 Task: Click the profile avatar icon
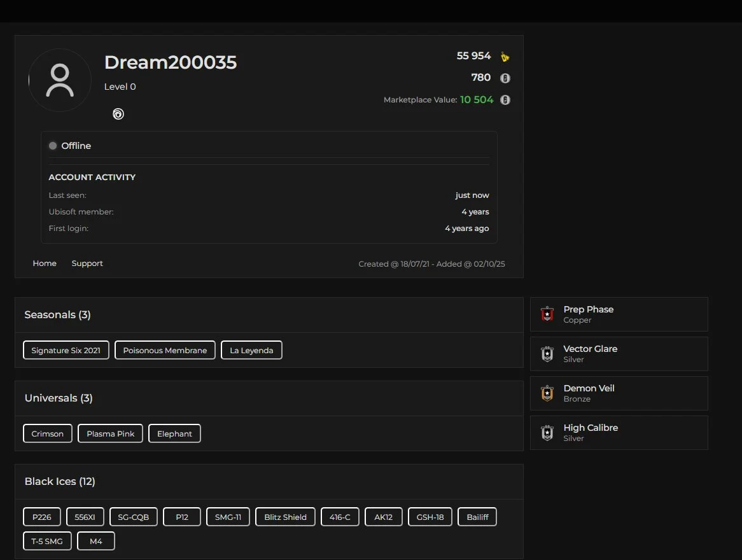pyautogui.click(x=60, y=80)
